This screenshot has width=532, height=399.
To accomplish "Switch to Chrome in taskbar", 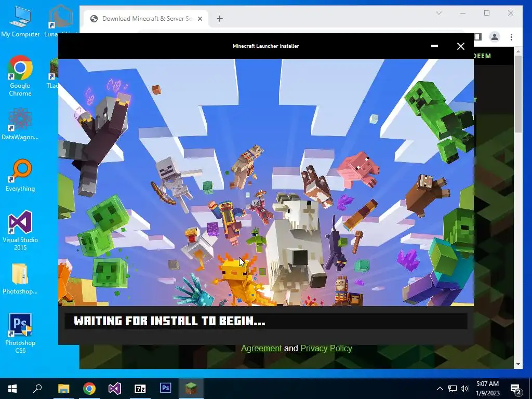I will 89,389.
